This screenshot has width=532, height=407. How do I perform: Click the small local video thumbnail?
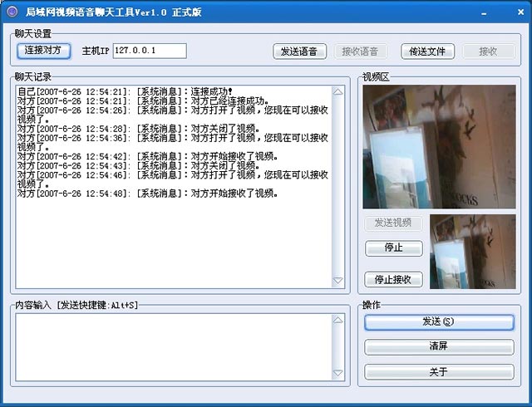[x=472, y=252]
